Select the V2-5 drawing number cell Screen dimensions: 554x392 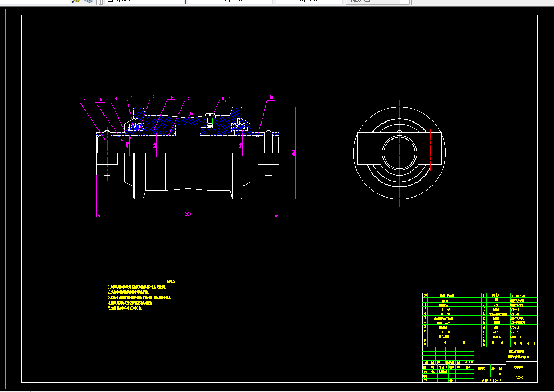coord(519,377)
